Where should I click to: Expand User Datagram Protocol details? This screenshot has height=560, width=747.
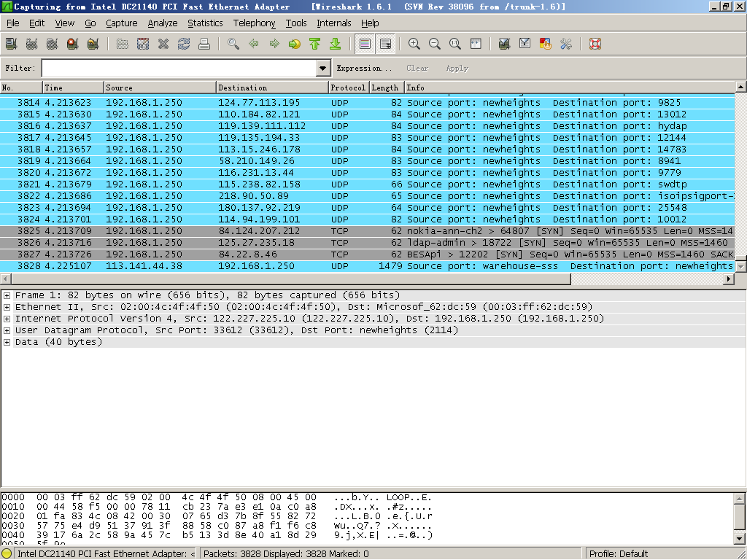pos(7,330)
